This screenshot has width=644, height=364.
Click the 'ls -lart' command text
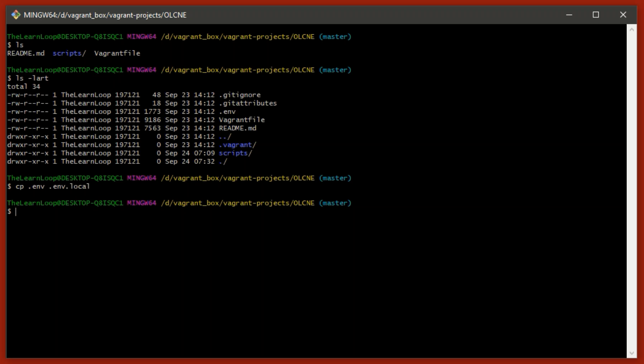click(32, 78)
